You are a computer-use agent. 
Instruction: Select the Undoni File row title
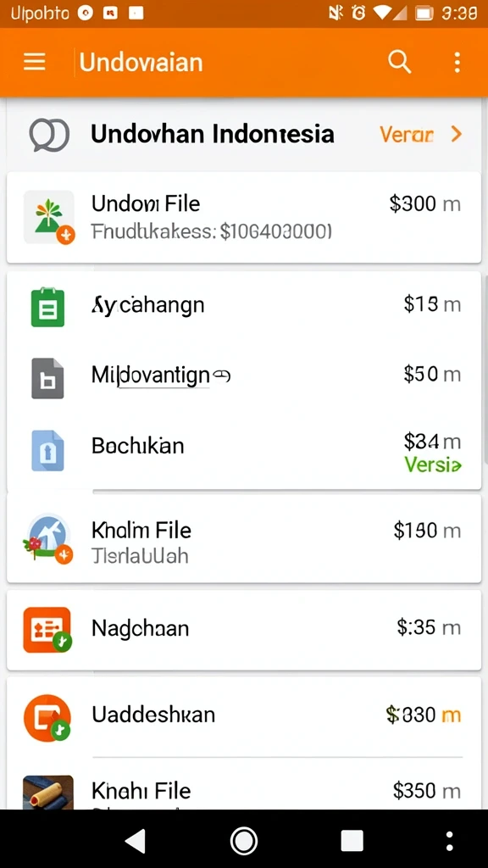pyautogui.click(x=146, y=203)
